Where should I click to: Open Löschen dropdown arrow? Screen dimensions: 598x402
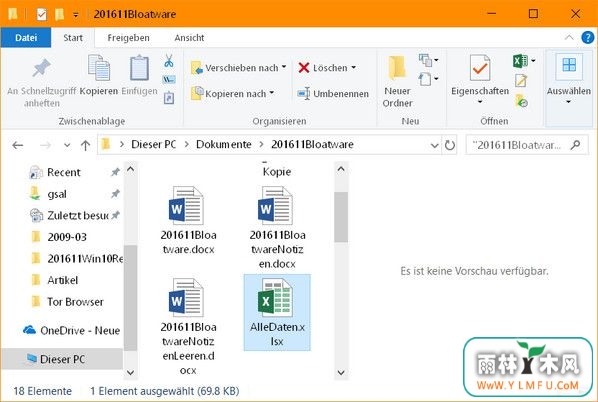(354, 68)
